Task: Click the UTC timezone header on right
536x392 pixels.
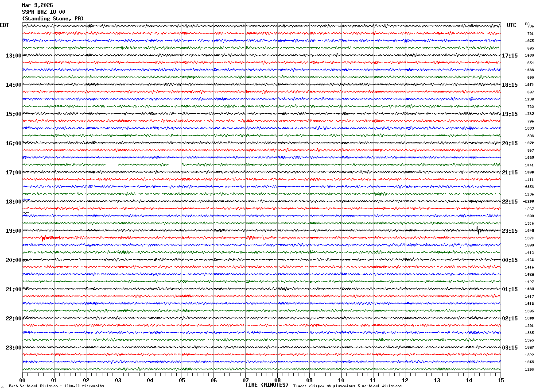Action: click(x=512, y=25)
